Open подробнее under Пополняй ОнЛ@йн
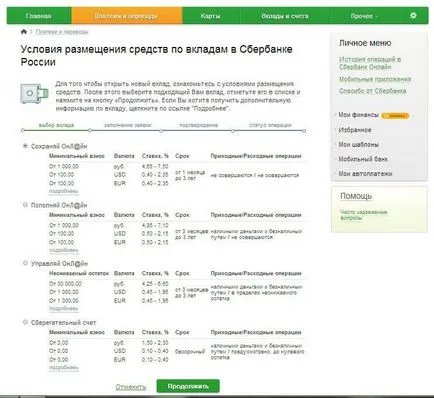 [63, 250]
